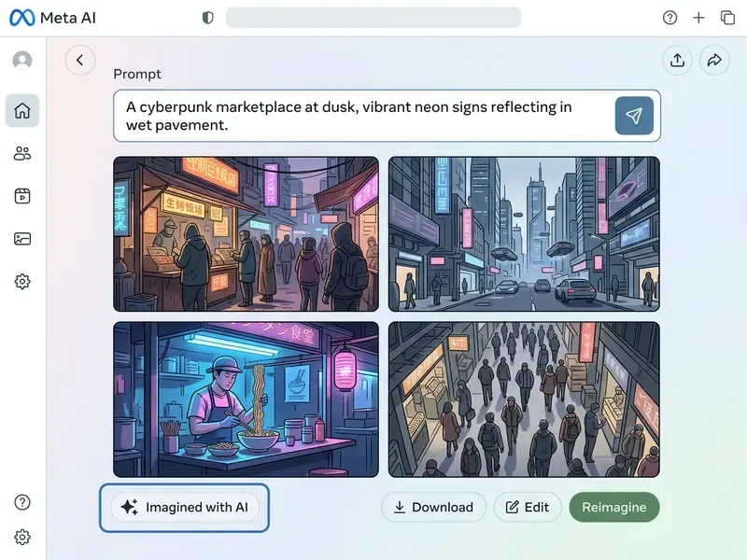
Task: Click the Prompt label text
Action: [x=137, y=75]
